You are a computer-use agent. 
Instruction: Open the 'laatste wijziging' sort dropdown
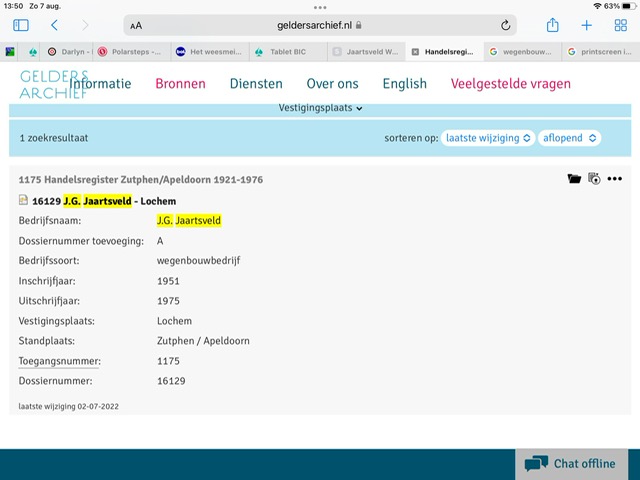[488, 138]
